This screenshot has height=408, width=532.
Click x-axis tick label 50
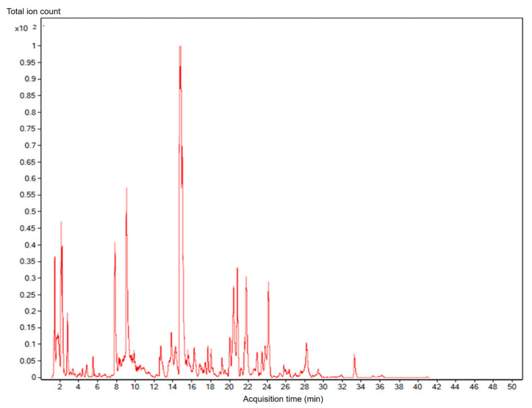click(512, 386)
